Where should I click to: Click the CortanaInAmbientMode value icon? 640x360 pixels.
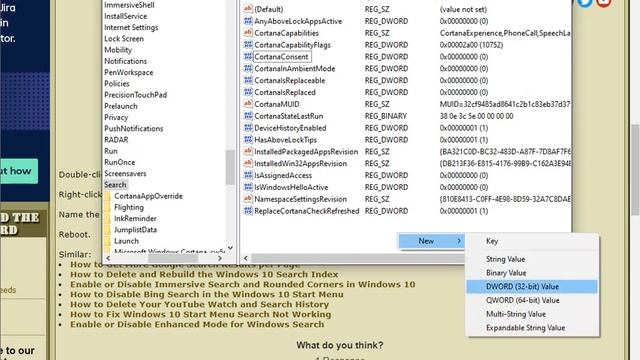point(248,68)
